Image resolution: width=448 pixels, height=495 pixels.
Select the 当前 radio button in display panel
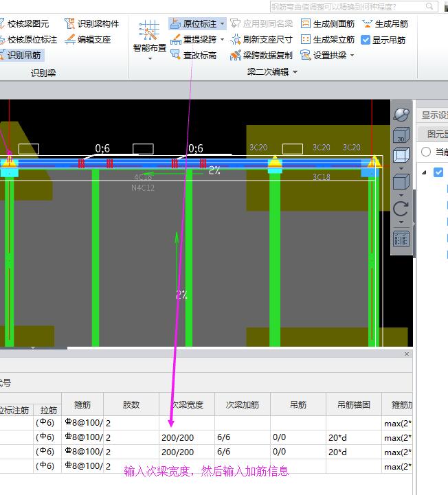(x=426, y=152)
